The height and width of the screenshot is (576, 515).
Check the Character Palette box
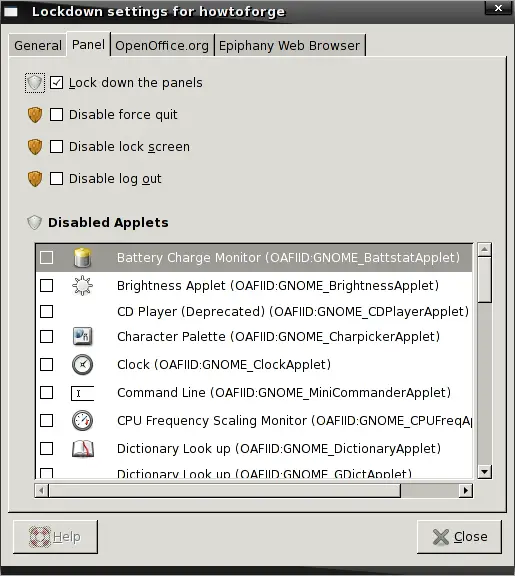pos(47,336)
